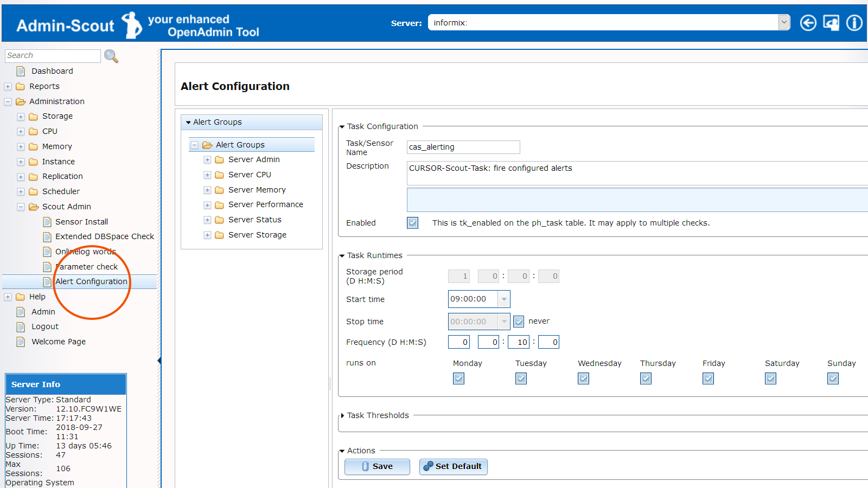Uncheck Monday run day

pos(458,378)
